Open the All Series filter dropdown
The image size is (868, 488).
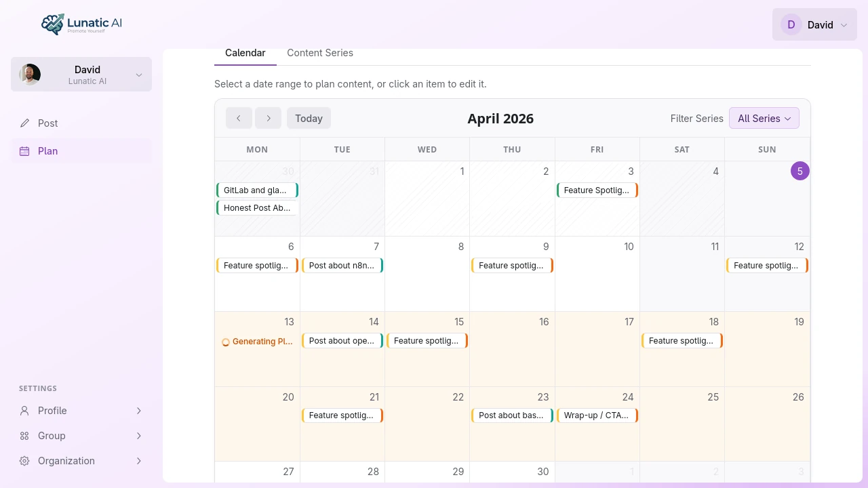tap(764, 118)
